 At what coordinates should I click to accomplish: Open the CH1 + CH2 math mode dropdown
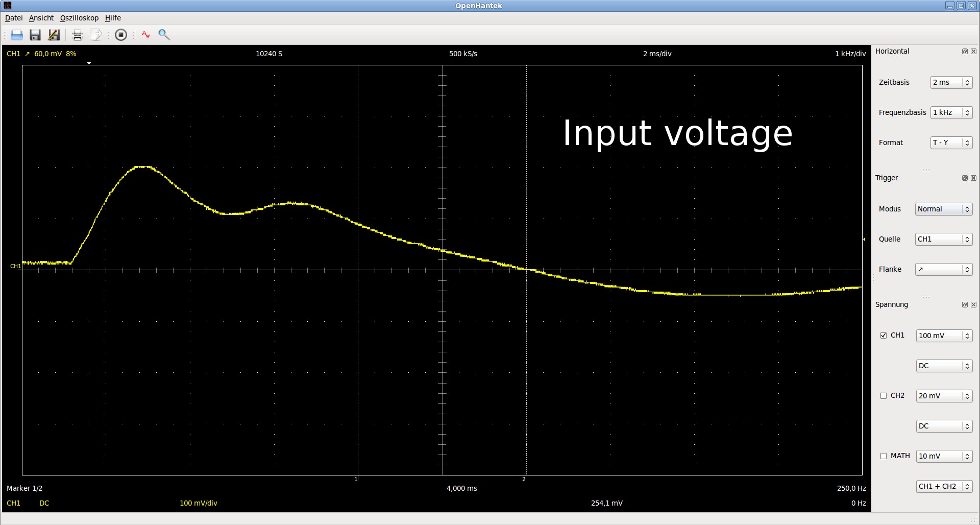click(x=944, y=487)
